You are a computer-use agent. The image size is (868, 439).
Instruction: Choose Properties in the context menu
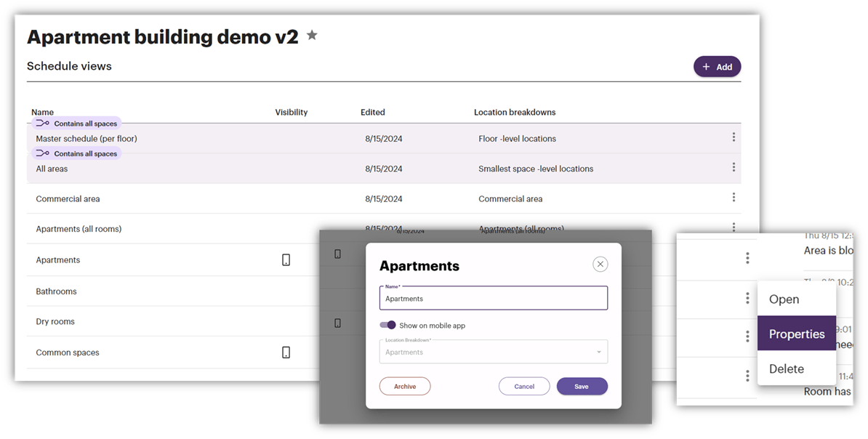797,334
